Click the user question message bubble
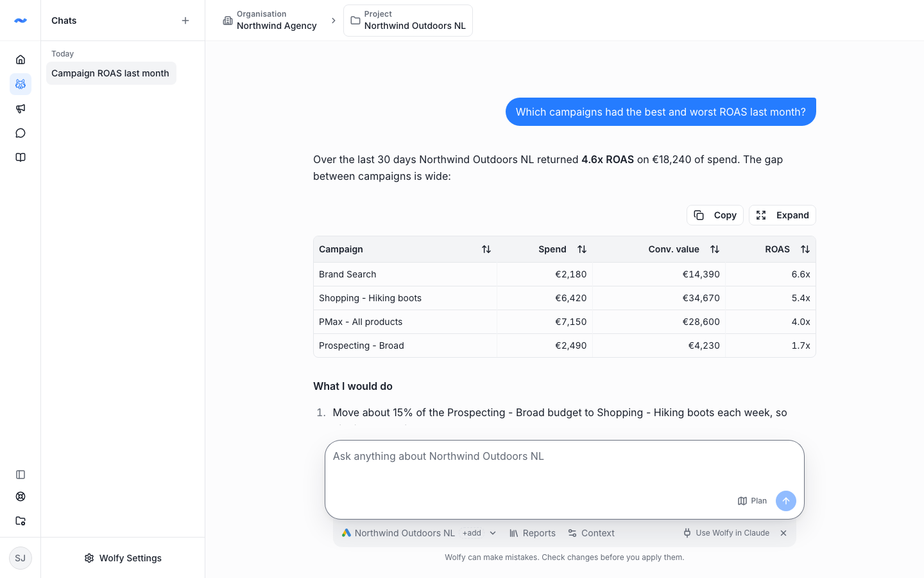The height and width of the screenshot is (578, 924). tap(661, 112)
